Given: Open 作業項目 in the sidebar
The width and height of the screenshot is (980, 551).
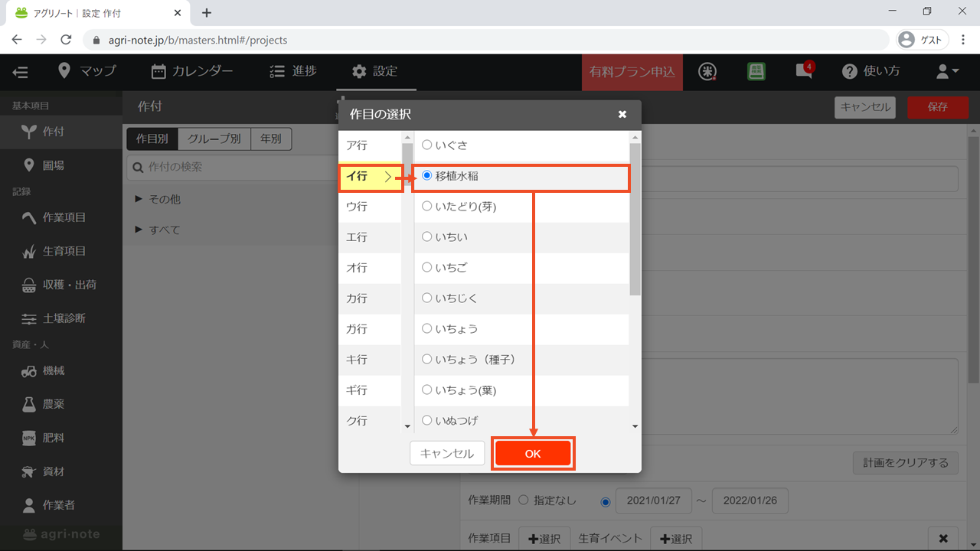Looking at the screenshot, I should [61, 217].
